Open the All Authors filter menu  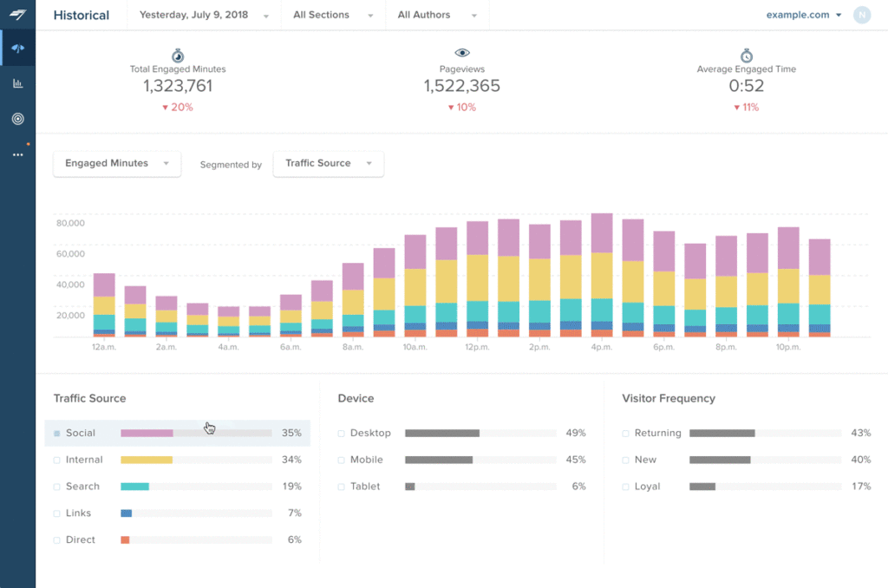tap(437, 16)
